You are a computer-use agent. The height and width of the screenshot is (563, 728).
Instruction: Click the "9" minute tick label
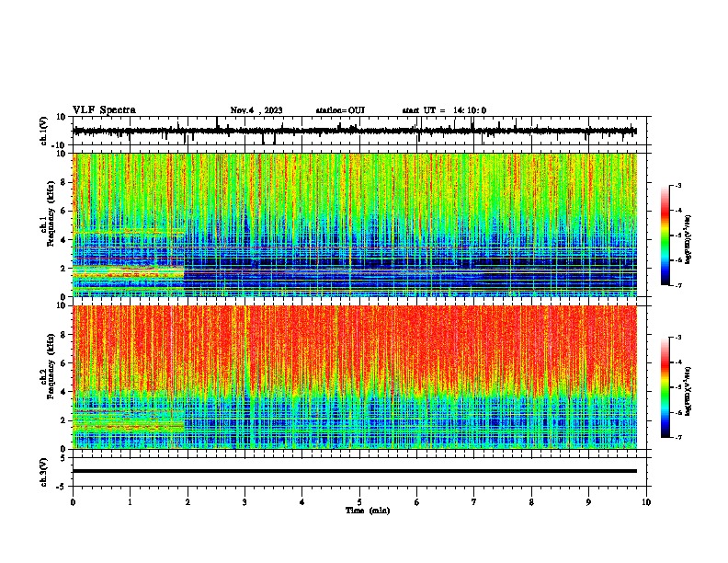pyautogui.click(x=588, y=502)
